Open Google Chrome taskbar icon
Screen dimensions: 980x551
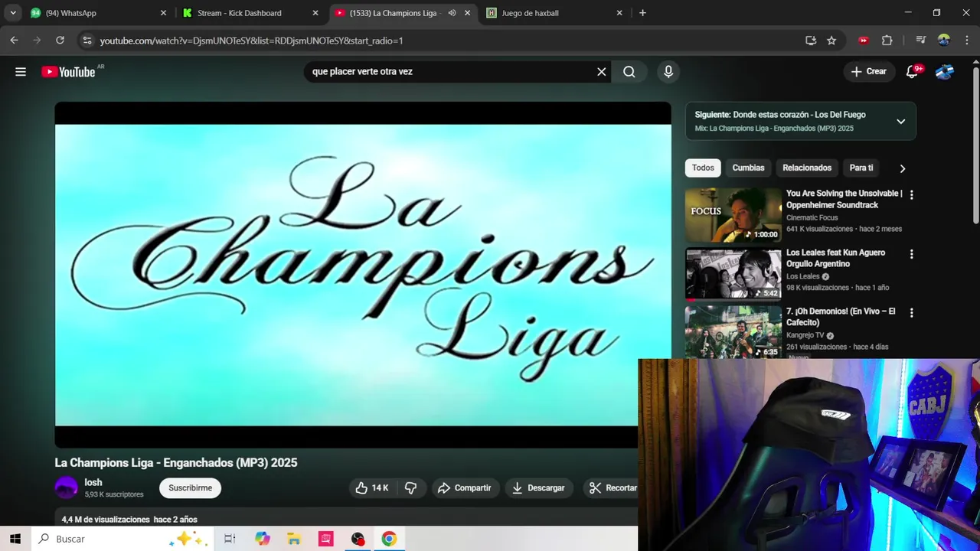coord(389,539)
